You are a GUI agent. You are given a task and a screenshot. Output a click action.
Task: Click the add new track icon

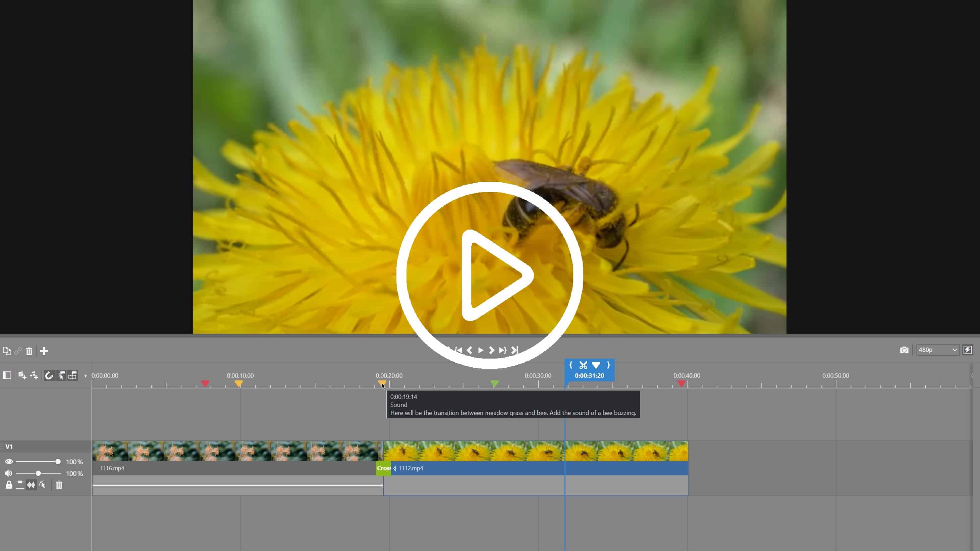click(44, 351)
